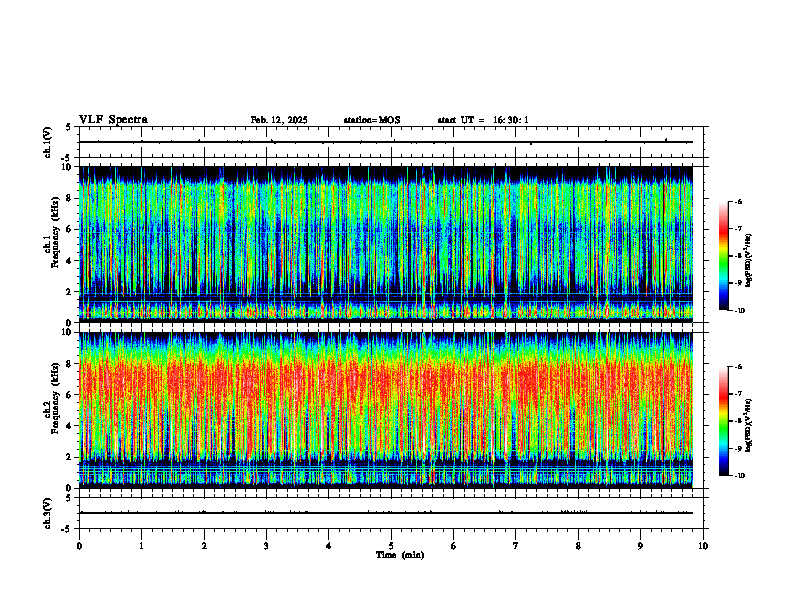Click time-axis tick label "4"
This screenshot has height=612, width=792.
329,546
